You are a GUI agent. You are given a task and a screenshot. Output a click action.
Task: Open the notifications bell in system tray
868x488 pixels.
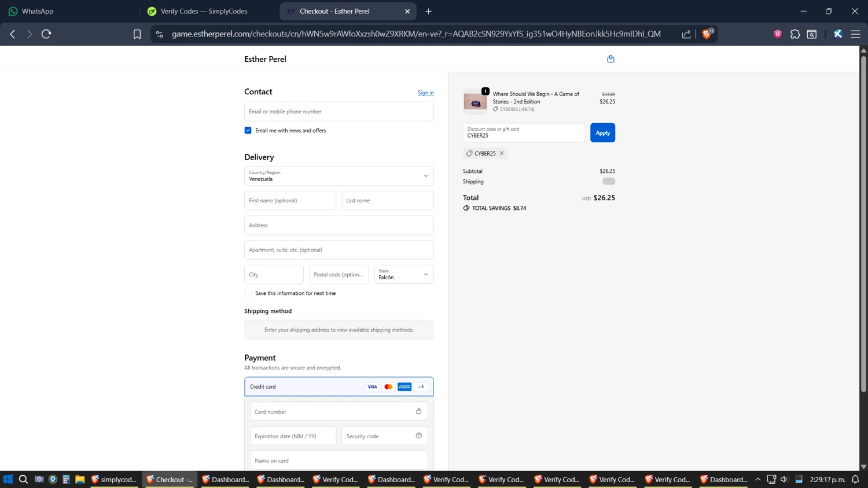tap(855, 479)
